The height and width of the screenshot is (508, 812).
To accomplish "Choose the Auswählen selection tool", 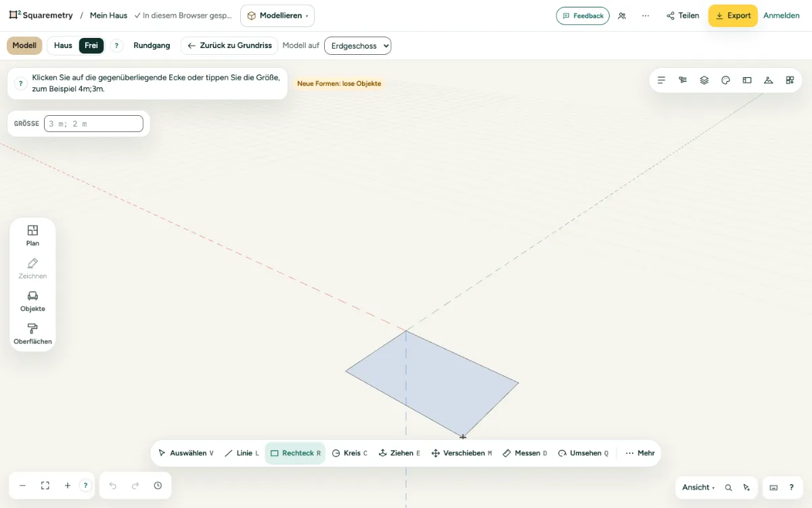I will [185, 453].
